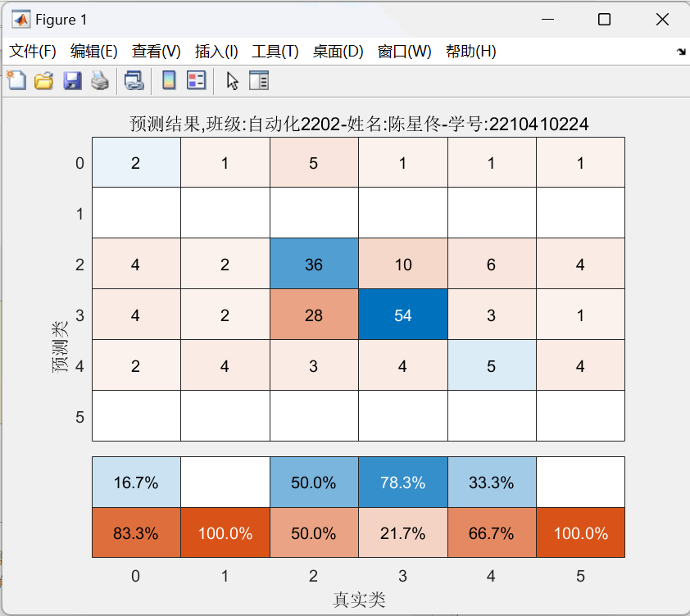
Task: Insert a colorbar from the toolbar
Action: 169,80
